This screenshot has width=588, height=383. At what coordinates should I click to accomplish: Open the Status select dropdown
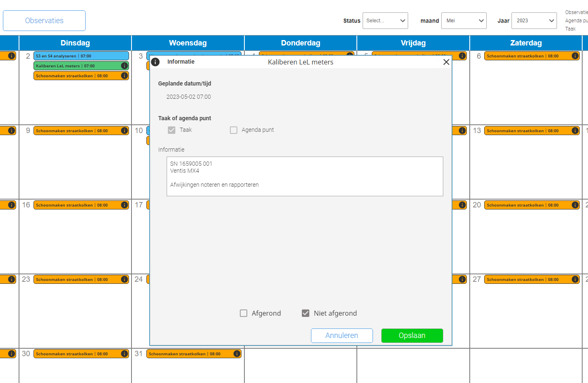(385, 21)
